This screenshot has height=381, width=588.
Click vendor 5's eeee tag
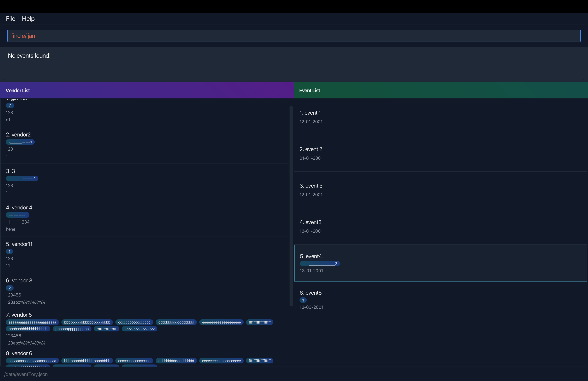[x=221, y=322]
